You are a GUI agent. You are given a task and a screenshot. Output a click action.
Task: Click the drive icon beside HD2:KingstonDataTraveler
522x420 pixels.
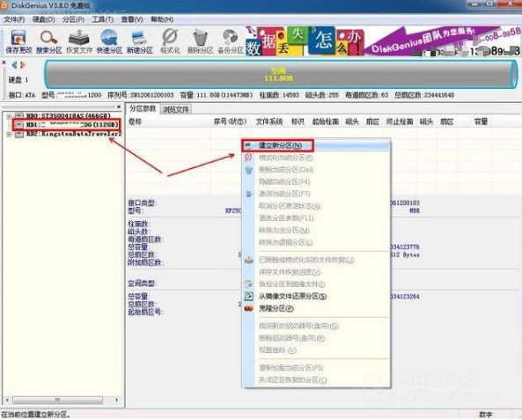(x=19, y=134)
